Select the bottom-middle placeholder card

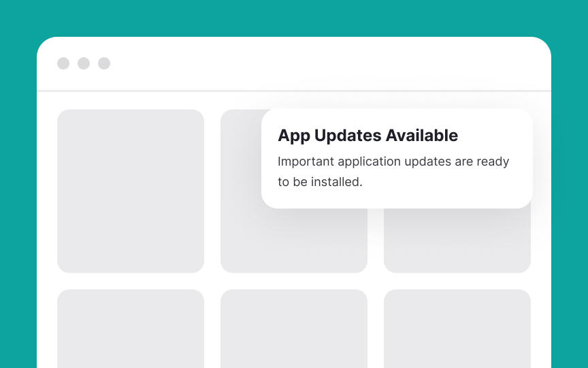pos(294,328)
